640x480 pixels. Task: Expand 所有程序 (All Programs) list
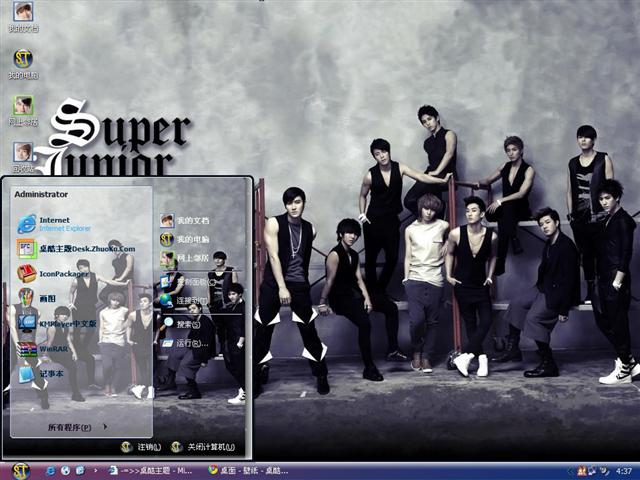click(78, 427)
